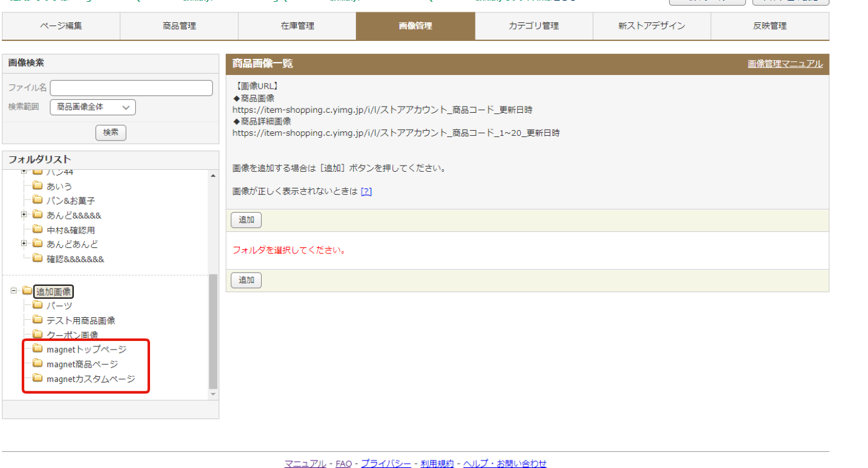Click the あいう folder icon
Image resolution: width=868 pixels, height=468 pixels.
tap(37, 186)
